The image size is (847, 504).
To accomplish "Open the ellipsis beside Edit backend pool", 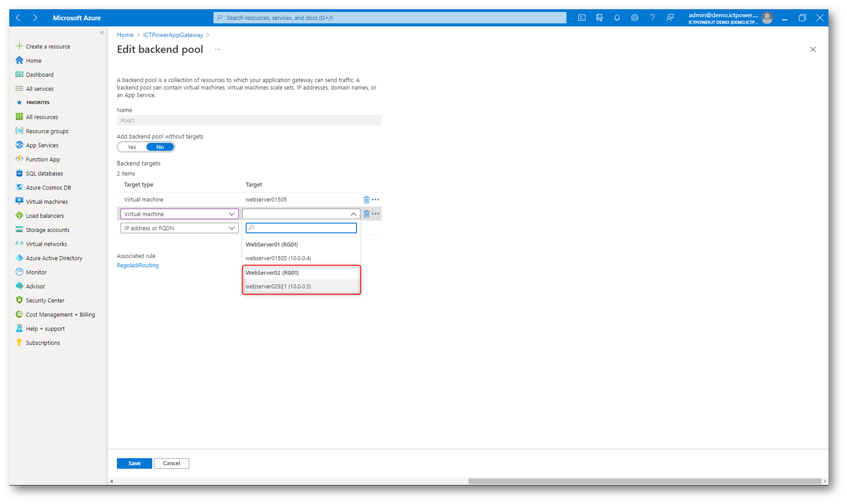I will 217,49.
